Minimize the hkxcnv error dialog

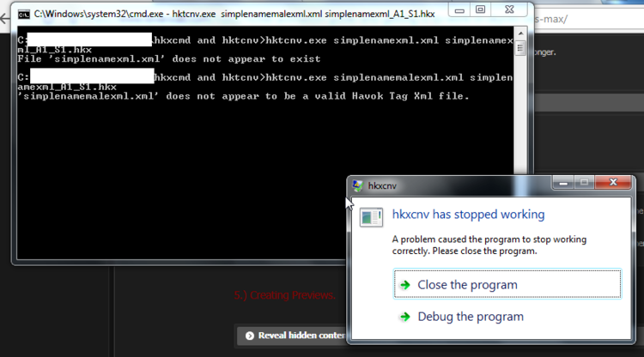coord(563,183)
